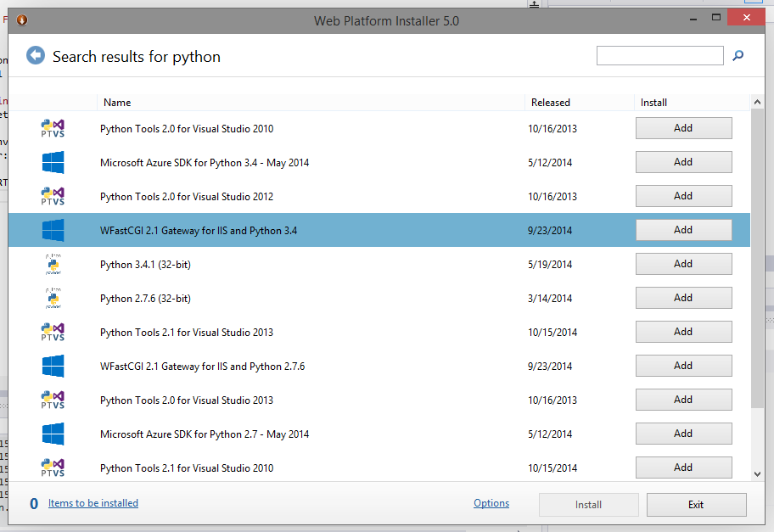
Task: Add Python 2.7.6 (32-bit)
Action: [x=684, y=298]
